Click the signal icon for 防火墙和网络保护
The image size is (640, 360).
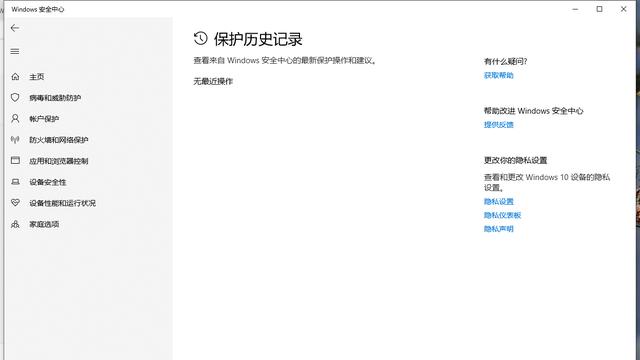[15, 140]
